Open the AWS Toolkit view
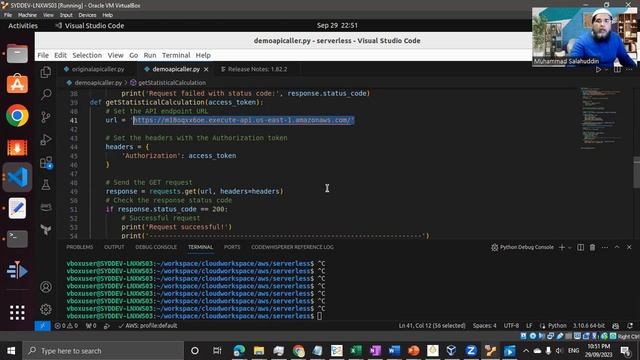This screenshot has height=360, width=640. 46,207
